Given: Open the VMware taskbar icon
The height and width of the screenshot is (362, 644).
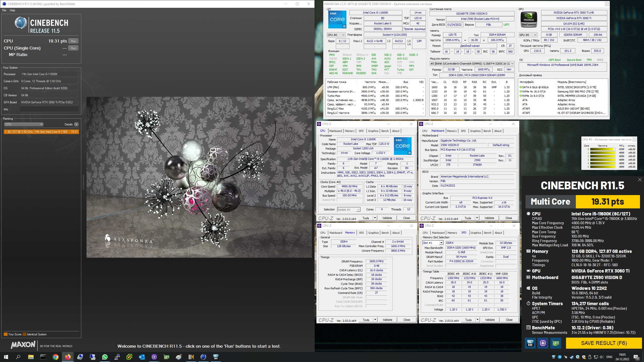Looking at the screenshot, I should [129, 357].
